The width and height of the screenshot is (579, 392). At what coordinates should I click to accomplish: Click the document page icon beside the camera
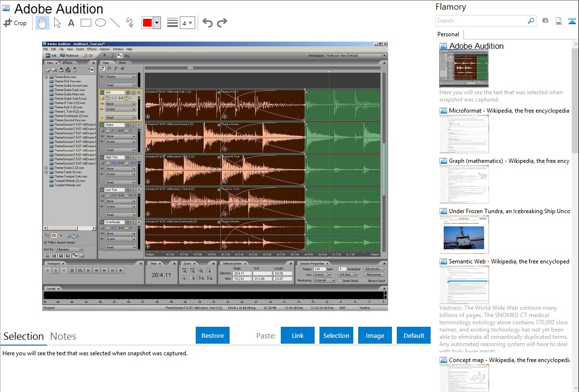[559, 21]
